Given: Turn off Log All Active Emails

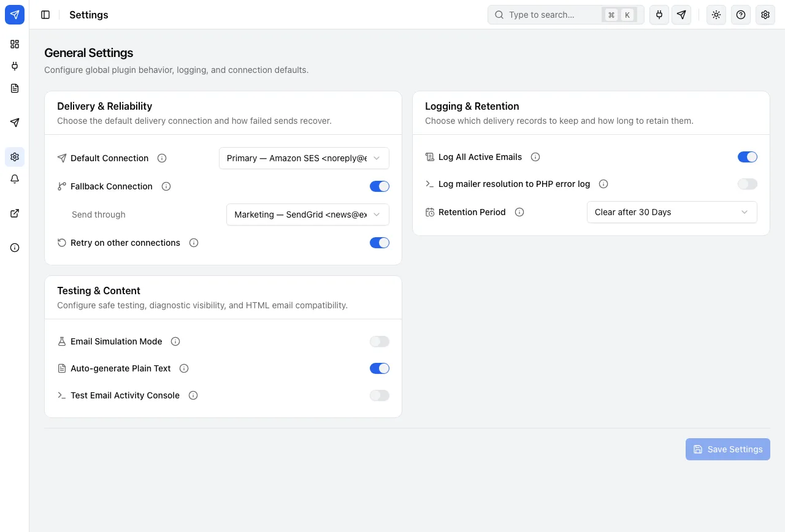Looking at the screenshot, I should click(748, 157).
